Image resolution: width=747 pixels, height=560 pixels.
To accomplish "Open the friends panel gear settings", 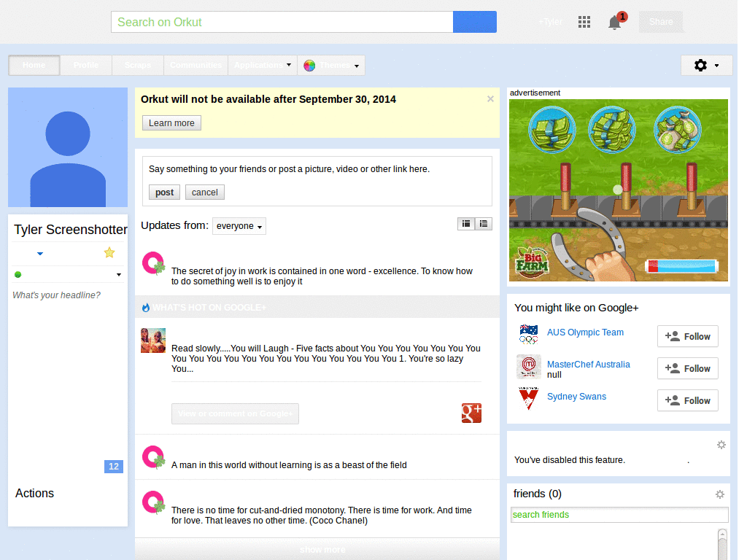I will coord(720,494).
